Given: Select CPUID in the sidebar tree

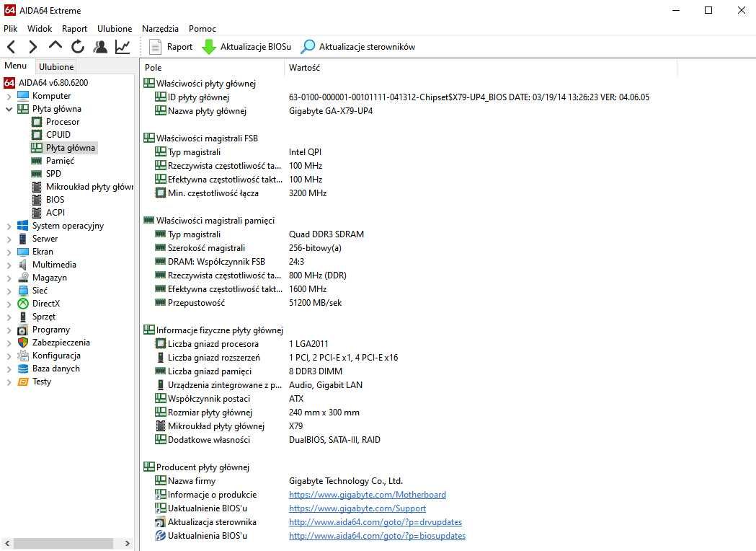Looking at the screenshot, I should [x=51, y=135].
